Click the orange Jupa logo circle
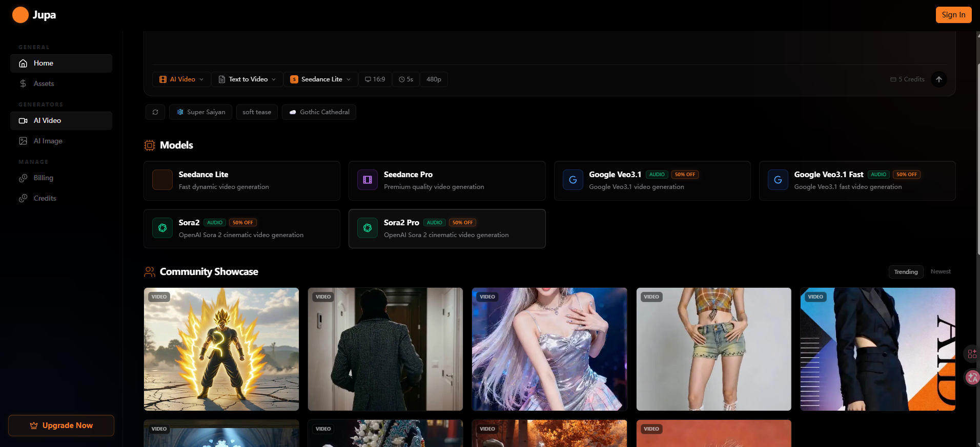980x447 pixels. pyautogui.click(x=21, y=15)
